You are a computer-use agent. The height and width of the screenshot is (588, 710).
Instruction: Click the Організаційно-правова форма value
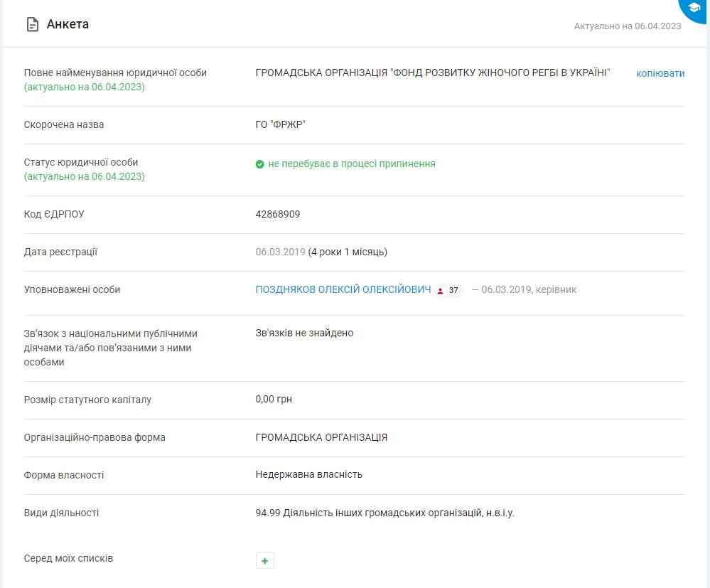(x=321, y=437)
